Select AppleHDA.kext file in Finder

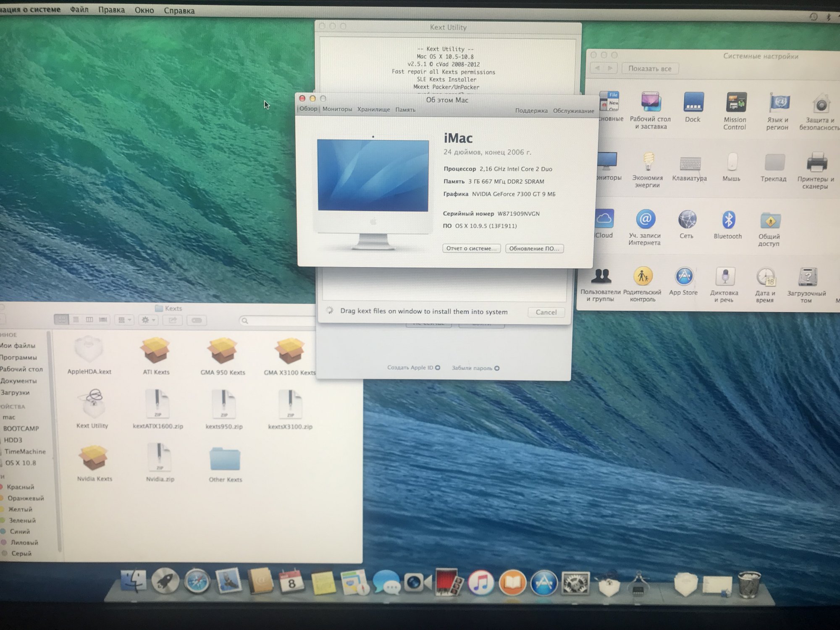(89, 355)
